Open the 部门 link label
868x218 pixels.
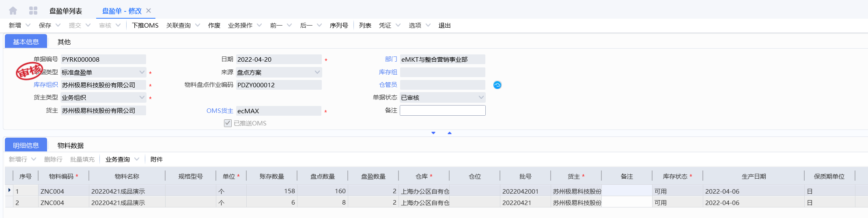click(391, 59)
